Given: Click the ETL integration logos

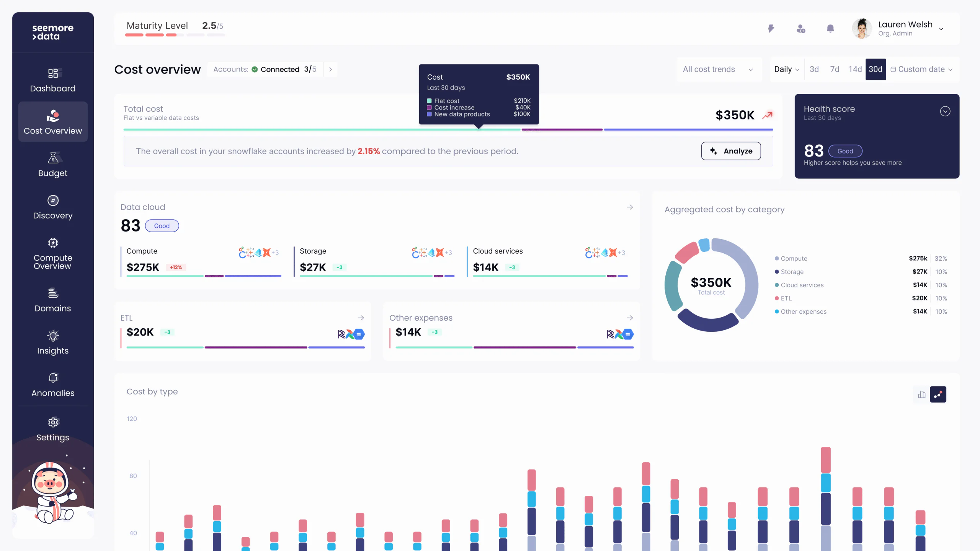Looking at the screenshot, I should 351,334.
